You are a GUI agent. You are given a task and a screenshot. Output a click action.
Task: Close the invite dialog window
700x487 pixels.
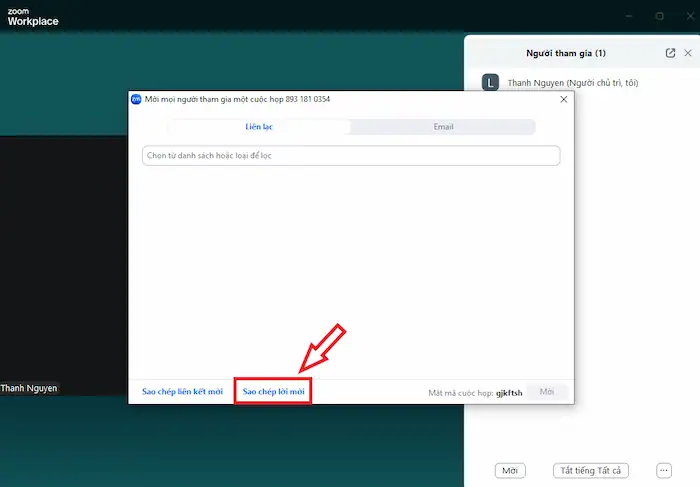(x=563, y=99)
